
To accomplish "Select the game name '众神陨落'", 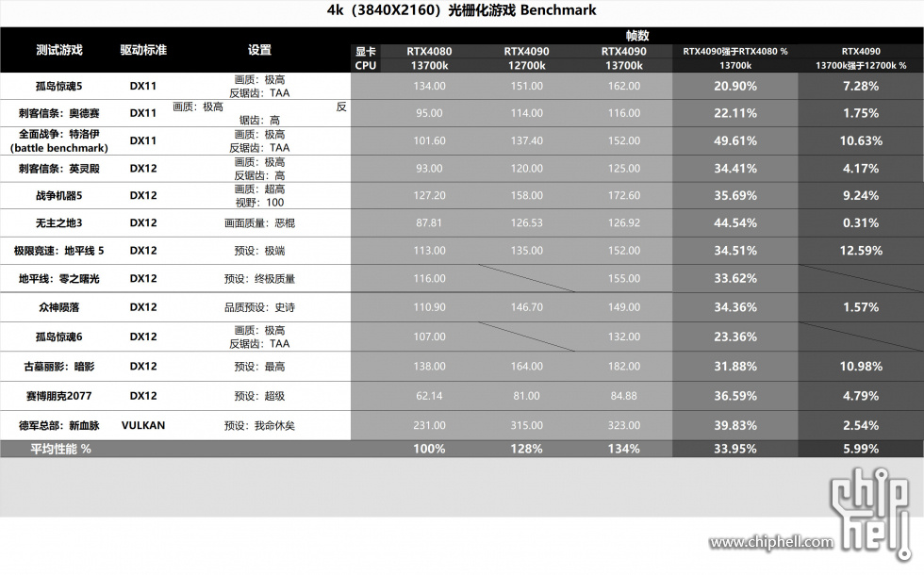I will [58, 307].
